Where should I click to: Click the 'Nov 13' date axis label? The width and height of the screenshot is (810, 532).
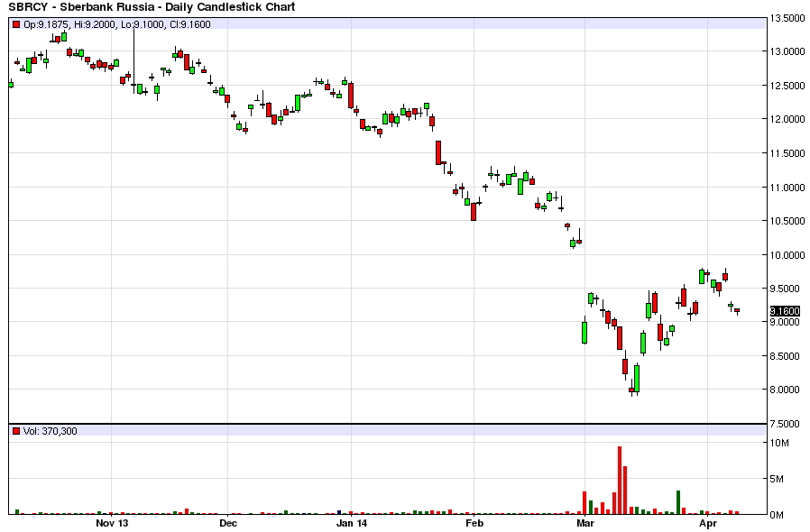tap(112, 523)
